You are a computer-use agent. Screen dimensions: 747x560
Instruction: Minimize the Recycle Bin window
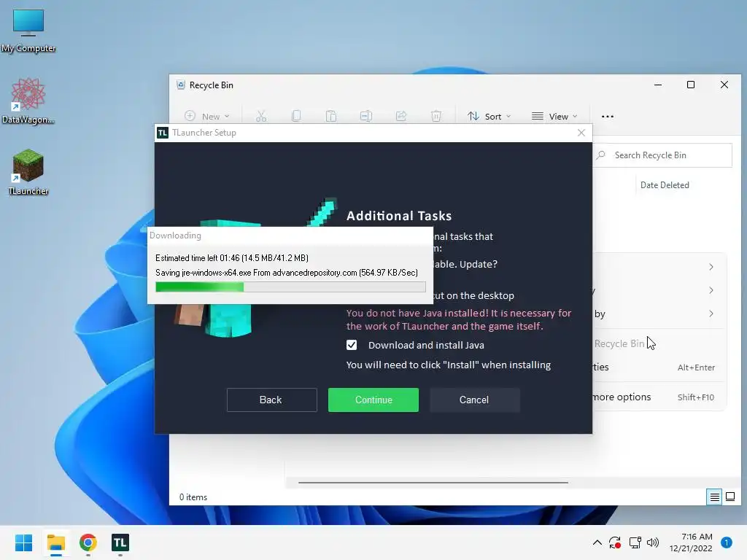click(x=658, y=85)
